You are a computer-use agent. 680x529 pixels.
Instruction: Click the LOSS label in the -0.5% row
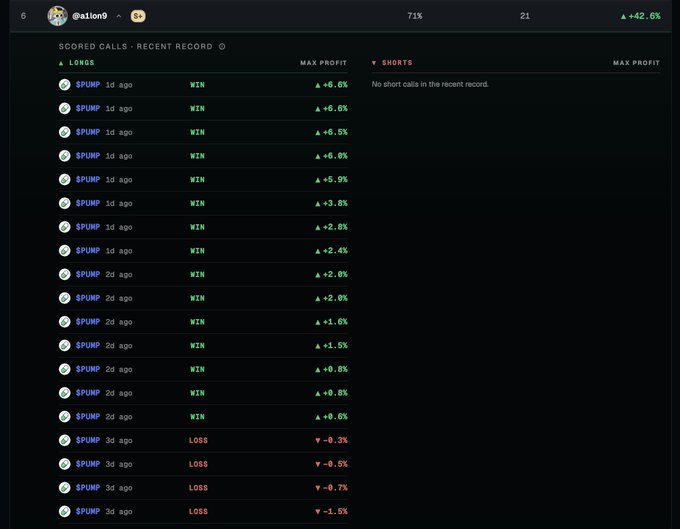click(x=198, y=464)
